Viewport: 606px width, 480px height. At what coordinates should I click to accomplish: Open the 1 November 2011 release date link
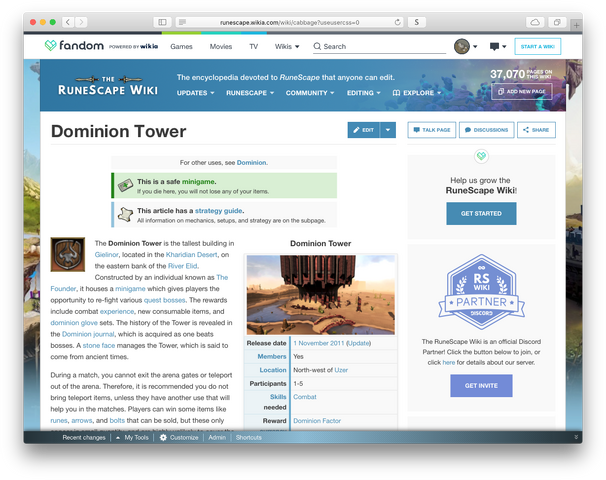318,343
